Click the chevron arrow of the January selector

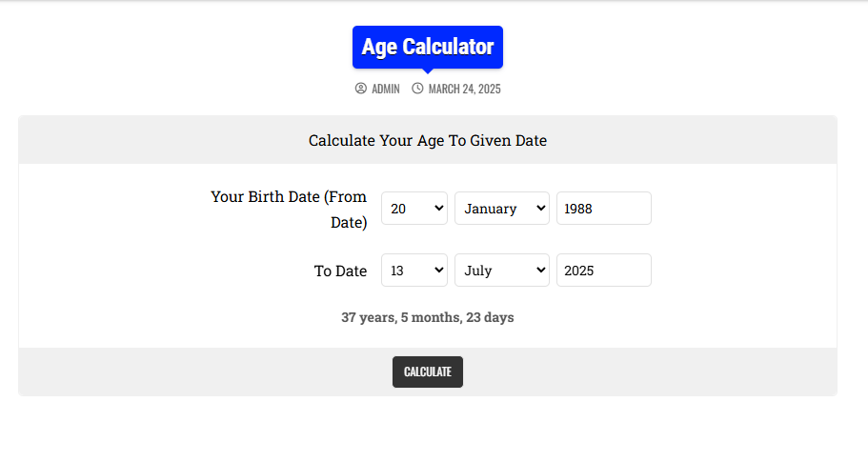[541, 208]
